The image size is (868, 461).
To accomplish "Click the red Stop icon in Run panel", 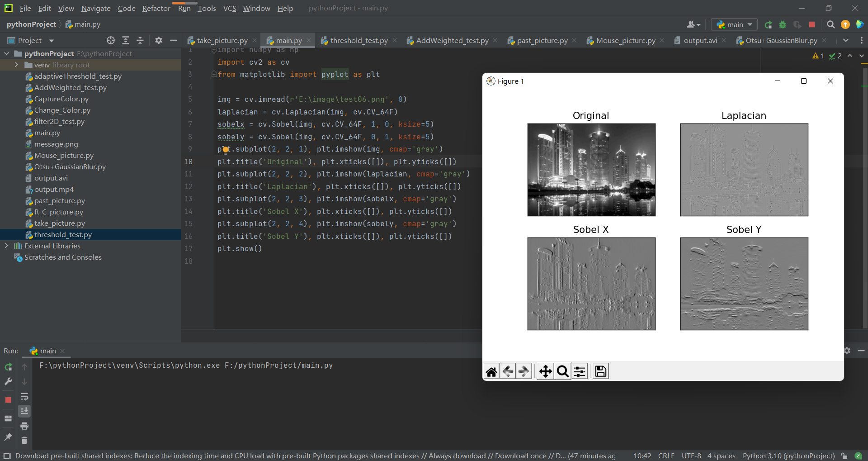I will (8, 400).
